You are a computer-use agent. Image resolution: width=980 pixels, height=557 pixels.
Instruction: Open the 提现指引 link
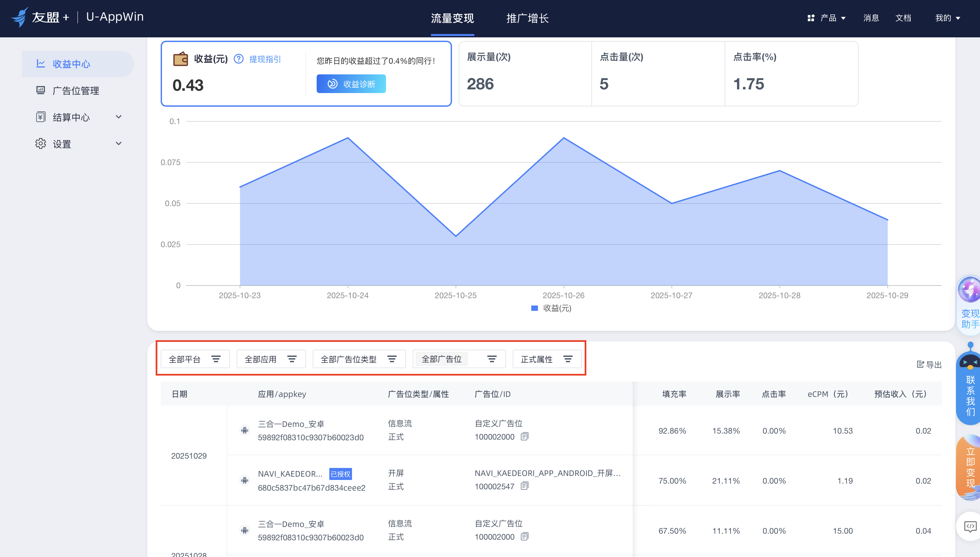(265, 59)
